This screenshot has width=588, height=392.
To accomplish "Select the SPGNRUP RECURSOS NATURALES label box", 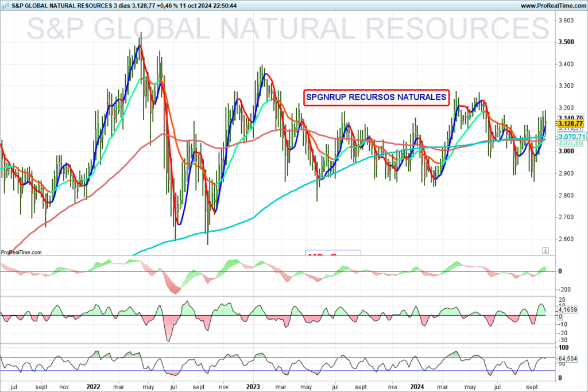I will (376, 97).
